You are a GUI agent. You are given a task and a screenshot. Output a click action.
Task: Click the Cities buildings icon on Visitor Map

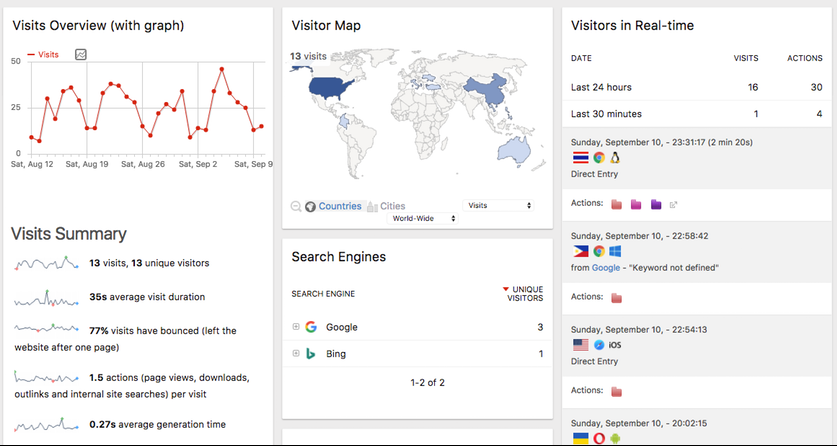[x=372, y=206]
